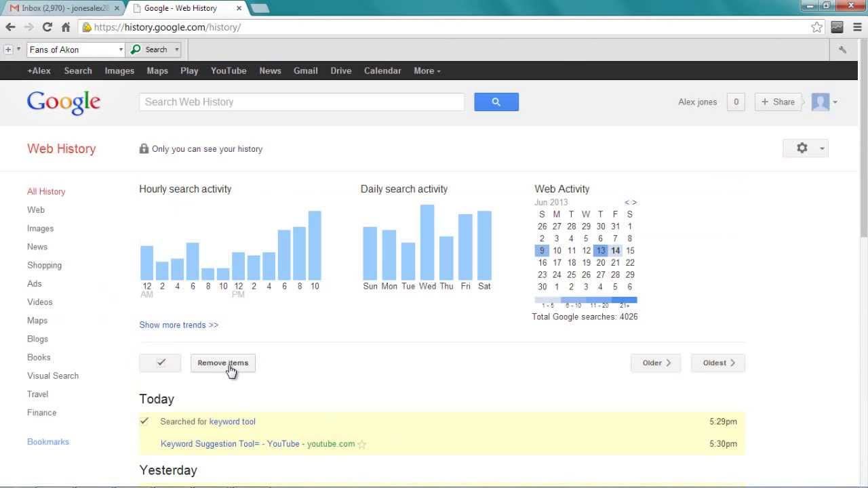
Task: Open Calendar from the Google bar
Action: [382, 70]
